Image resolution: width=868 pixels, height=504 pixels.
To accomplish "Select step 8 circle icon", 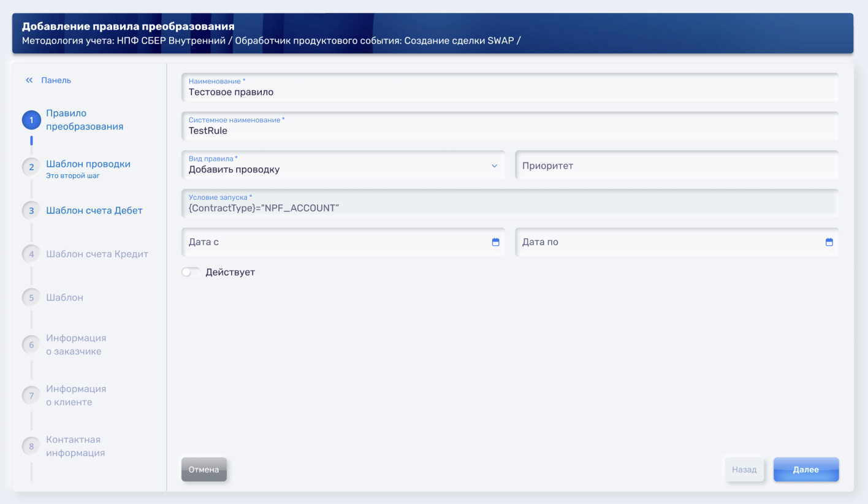I will [31, 446].
